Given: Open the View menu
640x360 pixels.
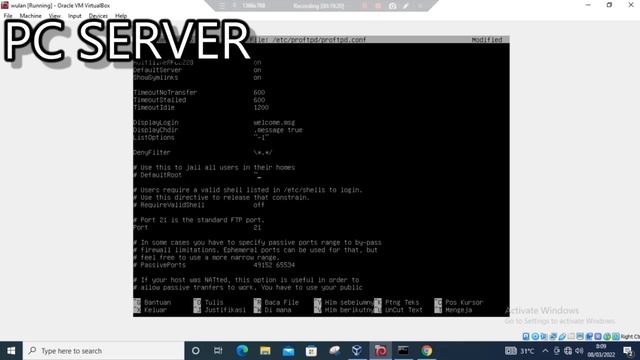Looking at the screenshot, I should tap(55, 16).
